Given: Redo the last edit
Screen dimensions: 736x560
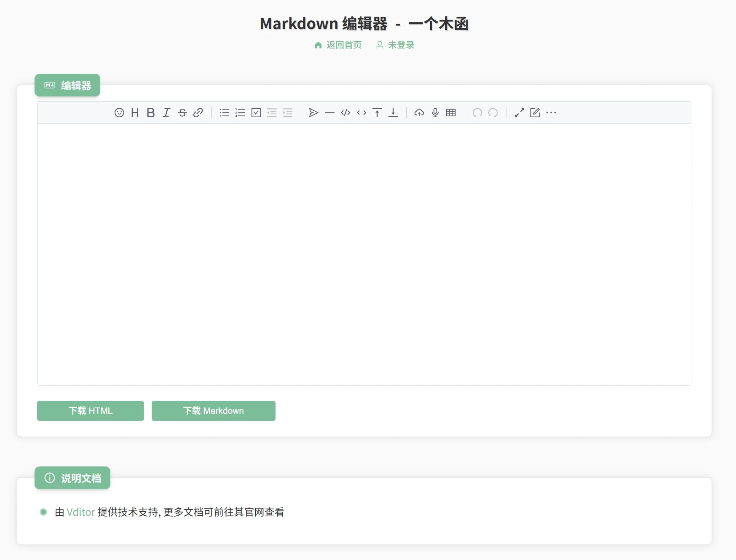Looking at the screenshot, I should click(x=493, y=113).
